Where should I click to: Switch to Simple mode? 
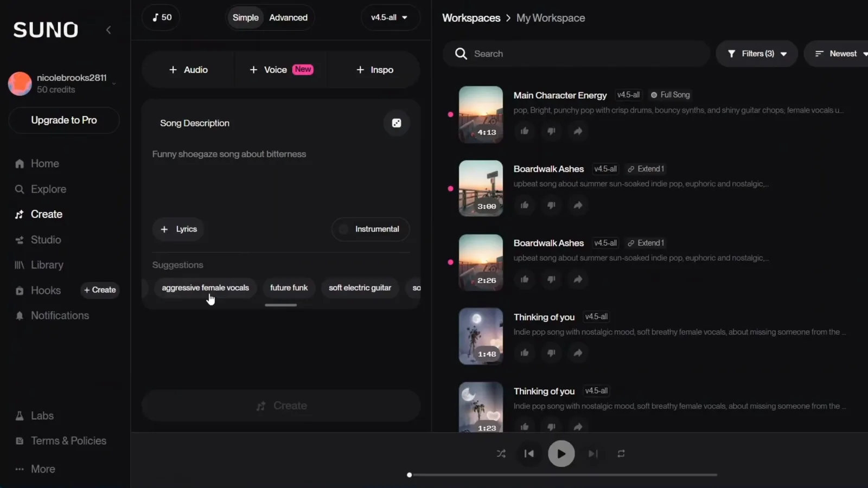(x=245, y=17)
